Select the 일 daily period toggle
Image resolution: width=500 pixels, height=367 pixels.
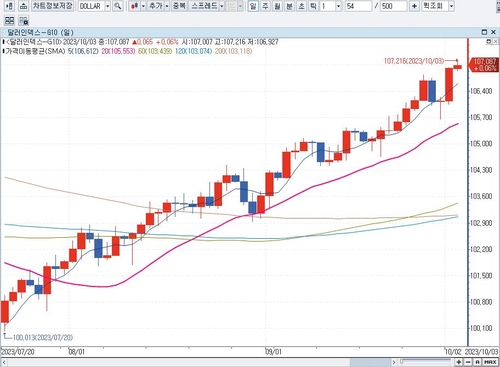pyautogui.click(x=253, y=6)
